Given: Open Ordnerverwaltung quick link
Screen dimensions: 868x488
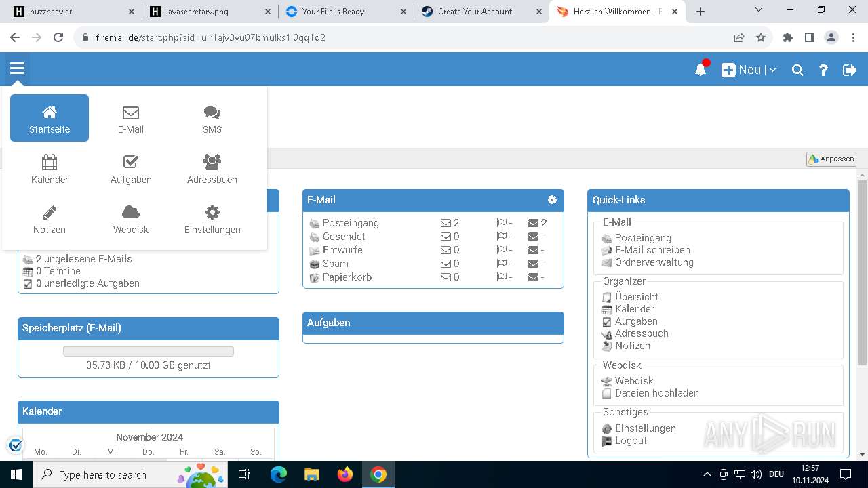Looking at the screenshot, I should pos(654,262).
